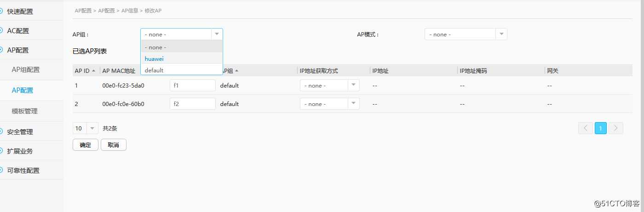Viewport: 644px width, 212px height.
Task: Click the AP模式 dropdown arrow
Action: [501, 34]
